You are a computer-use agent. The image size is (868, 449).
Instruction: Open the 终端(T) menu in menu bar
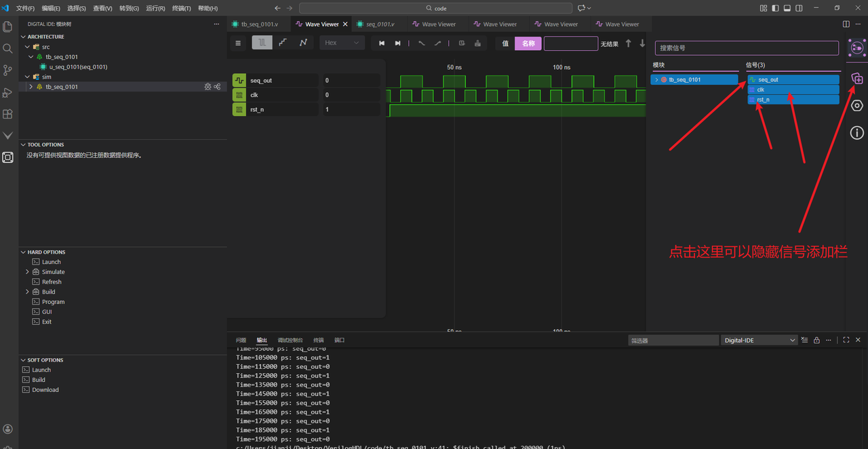pyautogui.click(x=181, y=8)
